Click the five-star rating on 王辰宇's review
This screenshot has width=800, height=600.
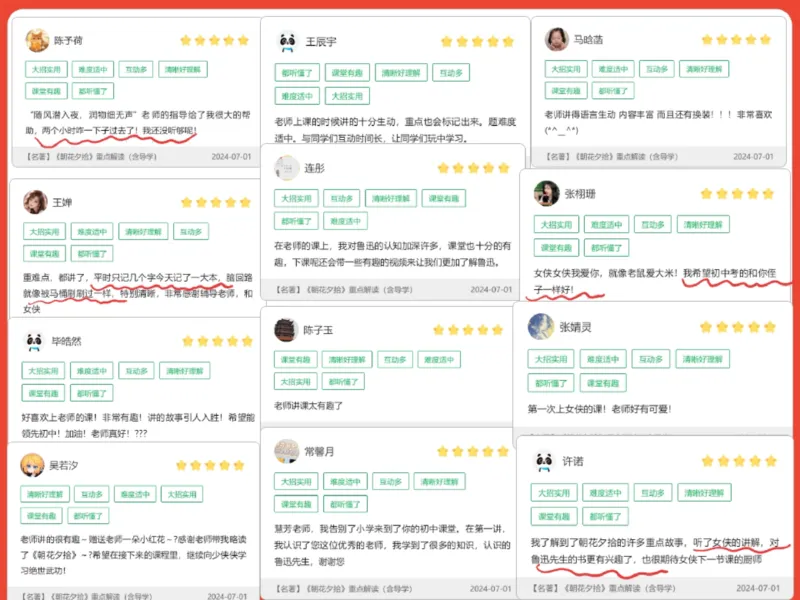[477, 41]
